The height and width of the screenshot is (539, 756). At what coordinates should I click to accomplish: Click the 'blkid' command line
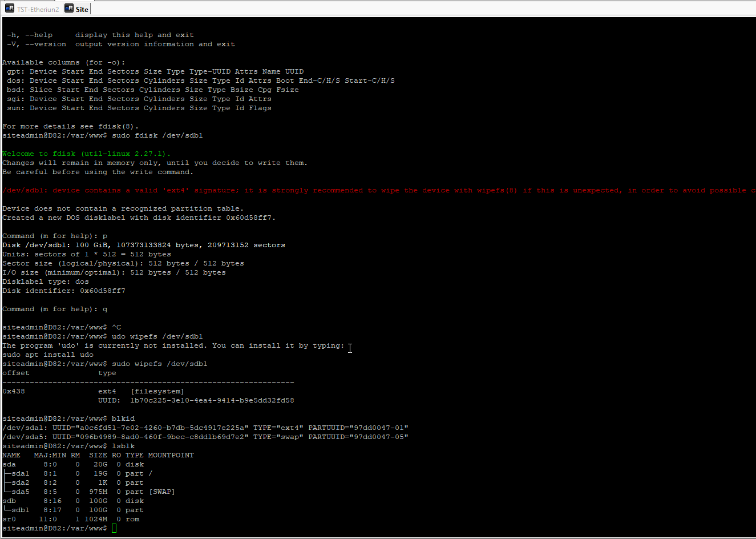pyautogui.click(x=68, y=419)
